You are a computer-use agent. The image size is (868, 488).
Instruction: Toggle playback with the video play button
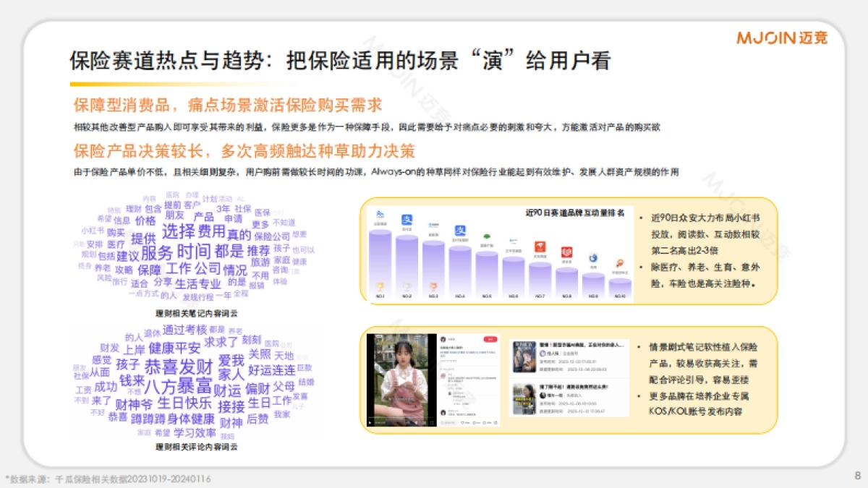coord(370,423)
